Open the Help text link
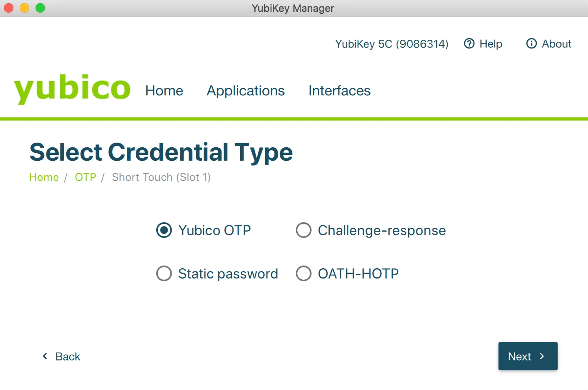The height and width of the screenshot is (390, 588). (x=491, y=44)
